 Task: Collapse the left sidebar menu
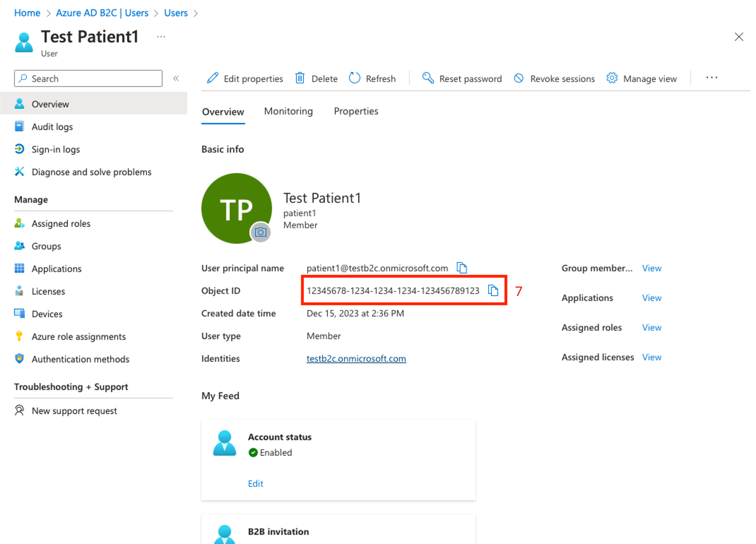pos(176,78)
